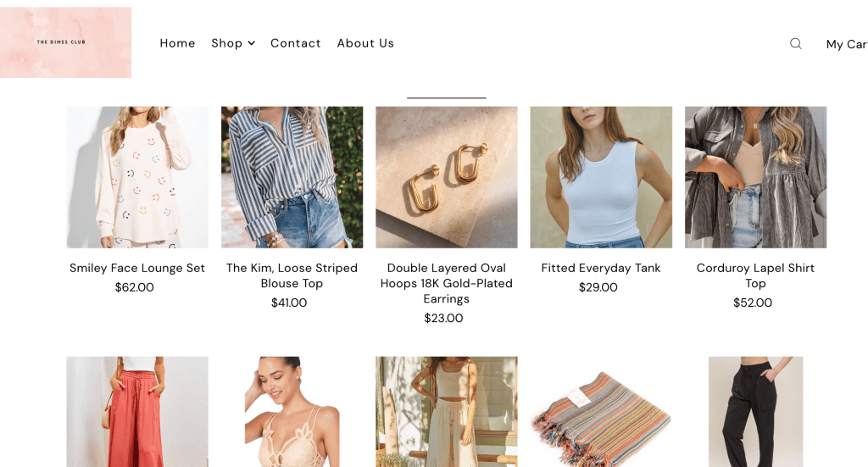868x467 pixels.
Task: Open Fitted Everyday Tank product link
Action: [x=601, y=268]
